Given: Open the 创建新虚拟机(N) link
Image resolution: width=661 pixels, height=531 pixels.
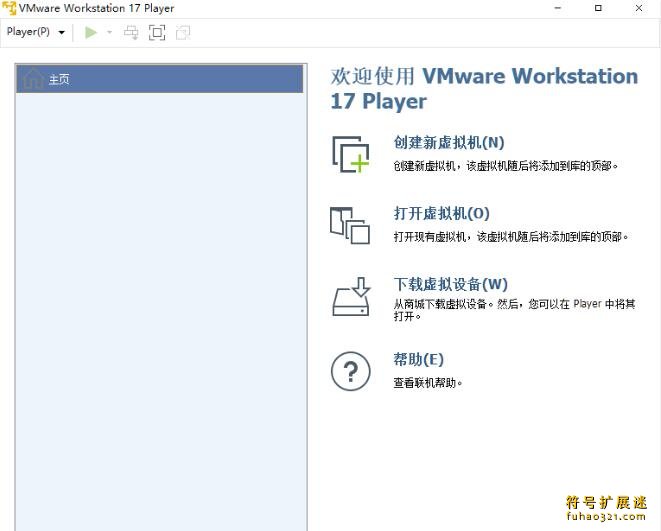Looking at the screenshot, I should click(449, 142).
